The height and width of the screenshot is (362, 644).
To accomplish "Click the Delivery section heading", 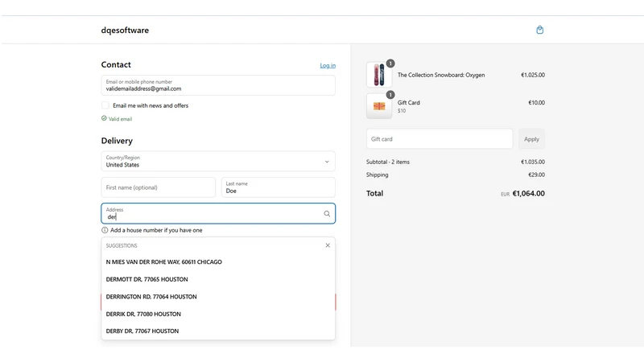I will point(117,141).
